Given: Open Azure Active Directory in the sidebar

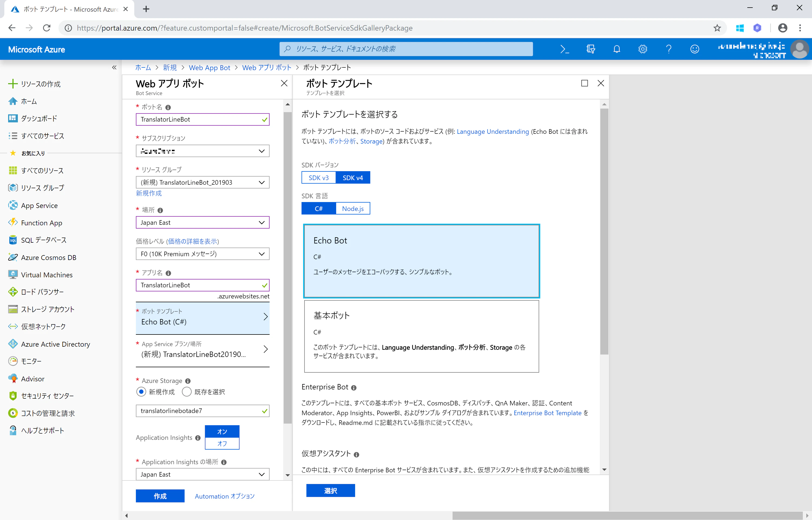Looking at the screenshot, I should [56, 344].
